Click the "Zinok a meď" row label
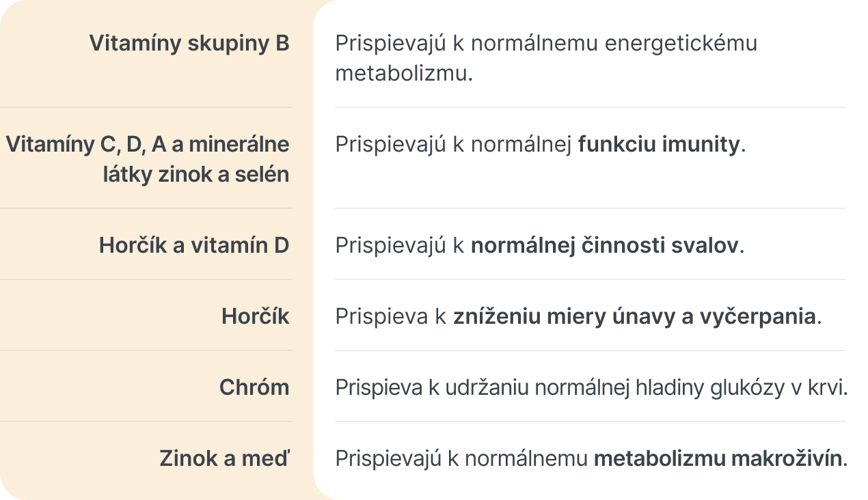Image resolution: width=868 pixels, height=500 pixels. pyautogui.click(x=224, y=458)
